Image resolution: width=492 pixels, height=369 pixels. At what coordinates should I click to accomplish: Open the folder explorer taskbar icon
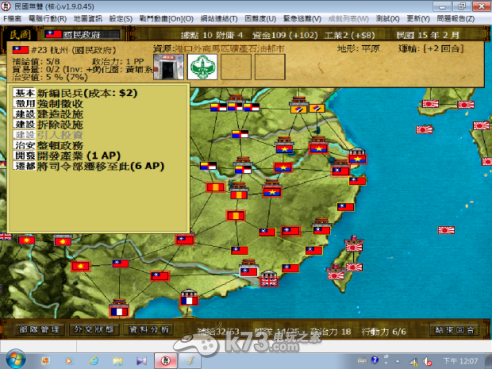coord(118,361)
